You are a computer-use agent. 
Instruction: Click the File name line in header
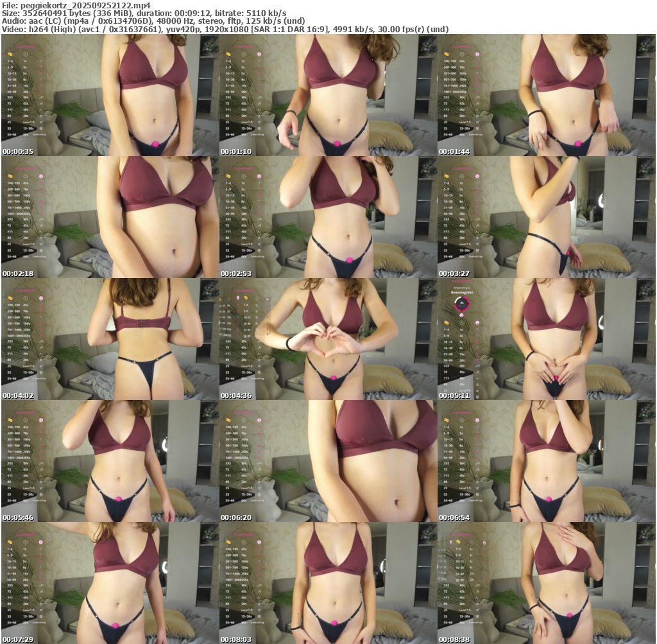pos(76,4)
